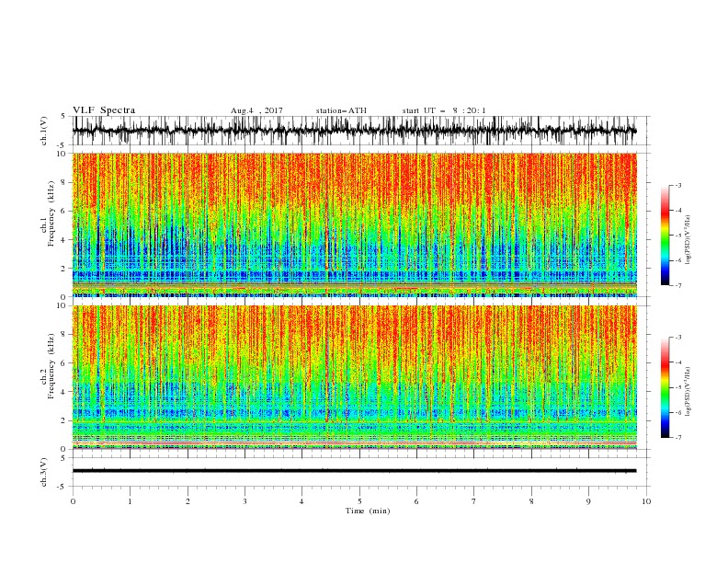This screenshot has height=563, width=728.
Task: Click the "6" kHz tick on the ch.2 spectrogram axis
Action: pos(64,363)
